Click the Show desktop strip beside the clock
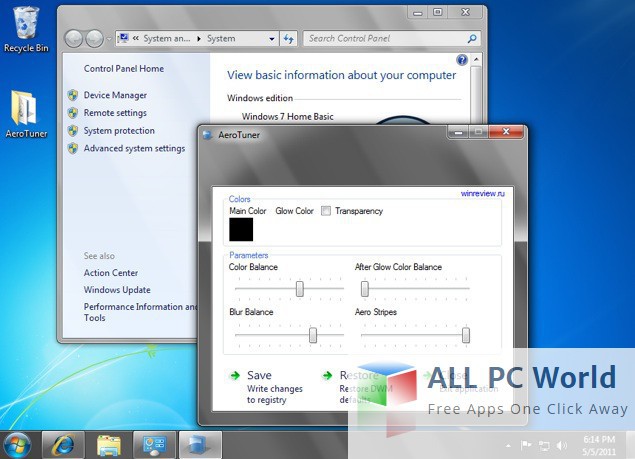 coord(630,445)
